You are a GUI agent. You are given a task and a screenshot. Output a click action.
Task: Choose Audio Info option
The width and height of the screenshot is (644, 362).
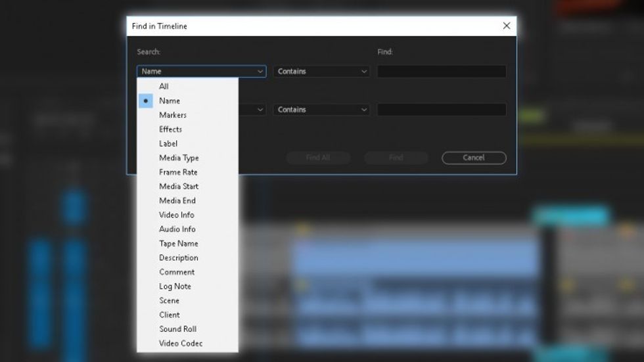187,229
